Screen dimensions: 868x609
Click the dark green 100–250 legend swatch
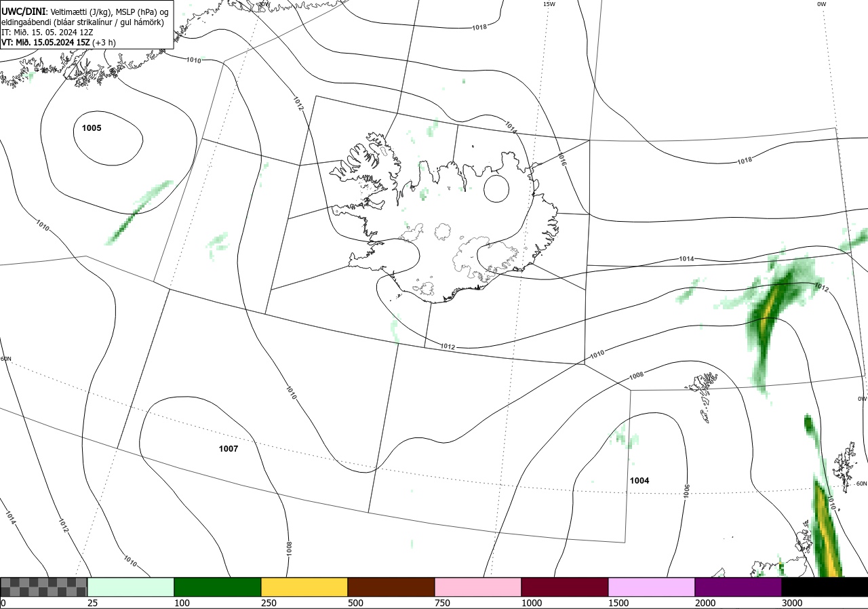(x=218, y=587)
